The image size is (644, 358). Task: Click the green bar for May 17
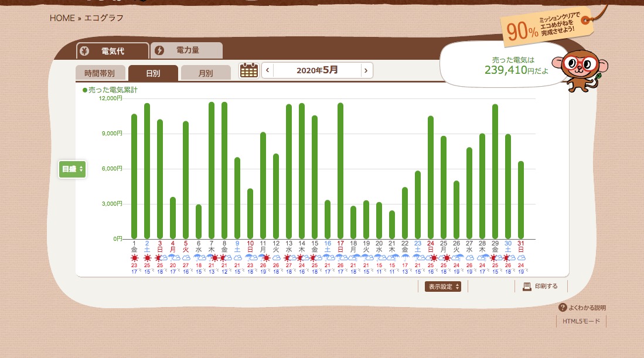point(340,171)
